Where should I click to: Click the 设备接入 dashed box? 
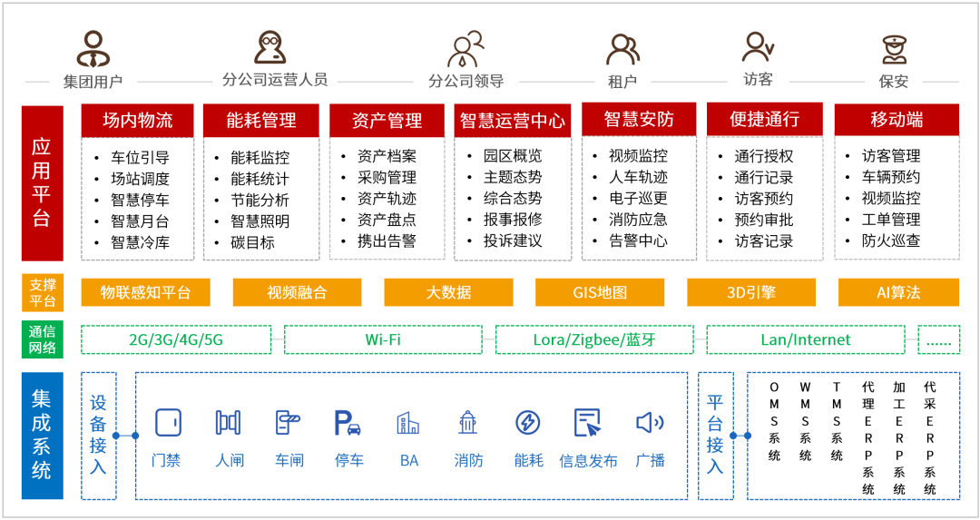(x=99, y=437)
